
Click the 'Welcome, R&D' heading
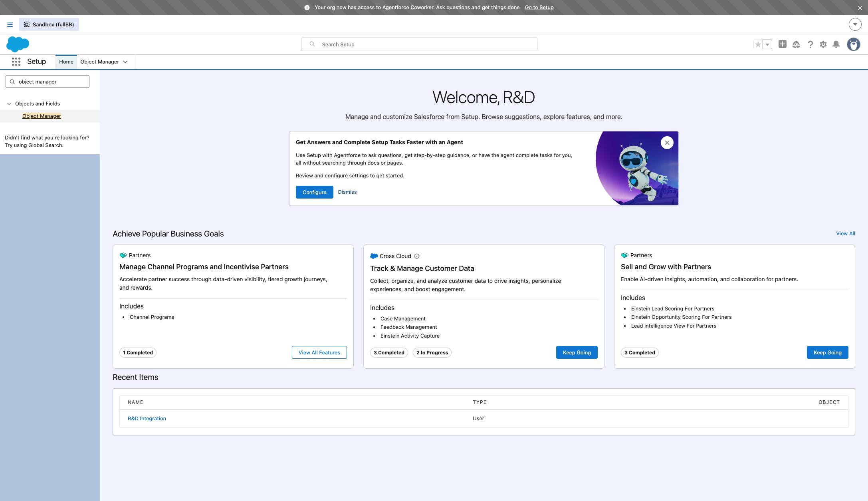(x=484, y=97)
